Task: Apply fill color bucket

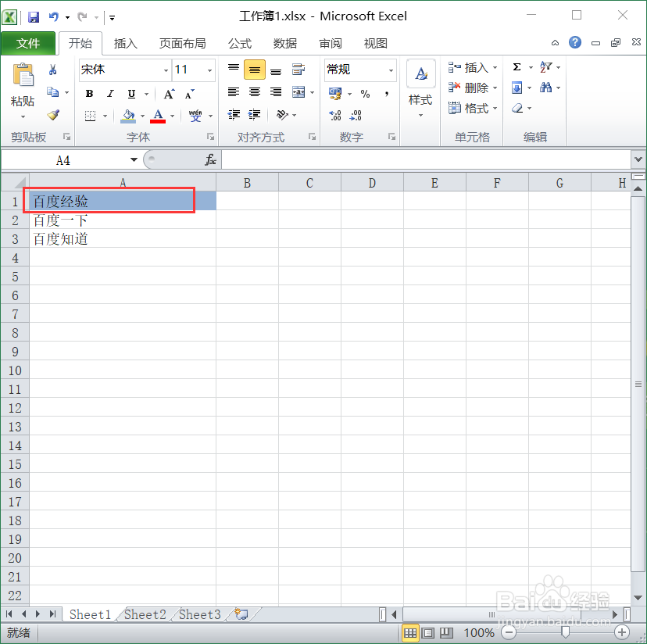Action: pyautogui.click(x=128, y=116)
